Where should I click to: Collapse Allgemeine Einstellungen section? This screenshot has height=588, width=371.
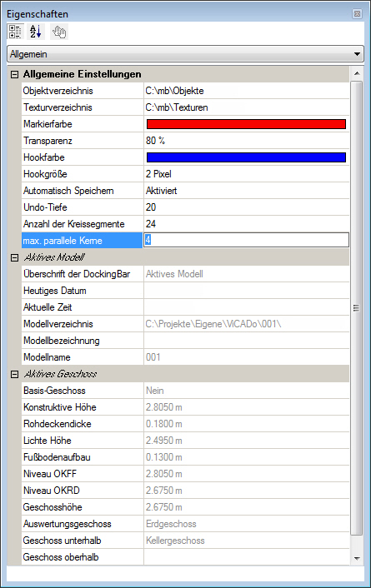(14, 75)
